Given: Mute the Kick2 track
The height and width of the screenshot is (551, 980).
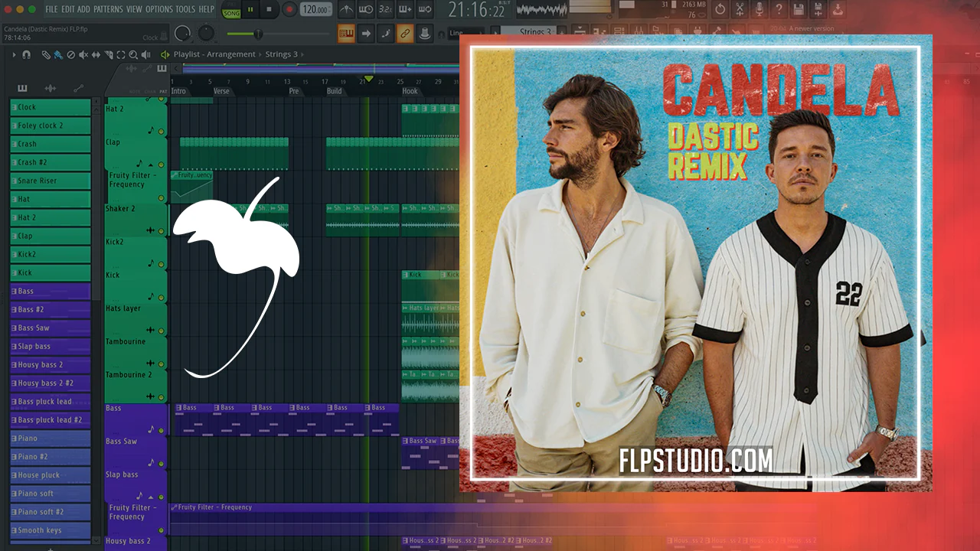Looking at the screenshot, I should click(161, 264).
